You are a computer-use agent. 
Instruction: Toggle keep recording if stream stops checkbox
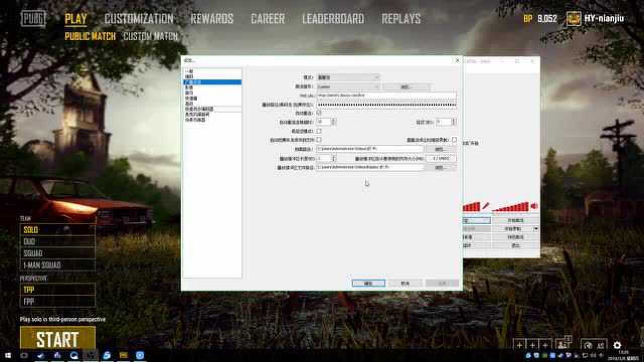(454, 139)
